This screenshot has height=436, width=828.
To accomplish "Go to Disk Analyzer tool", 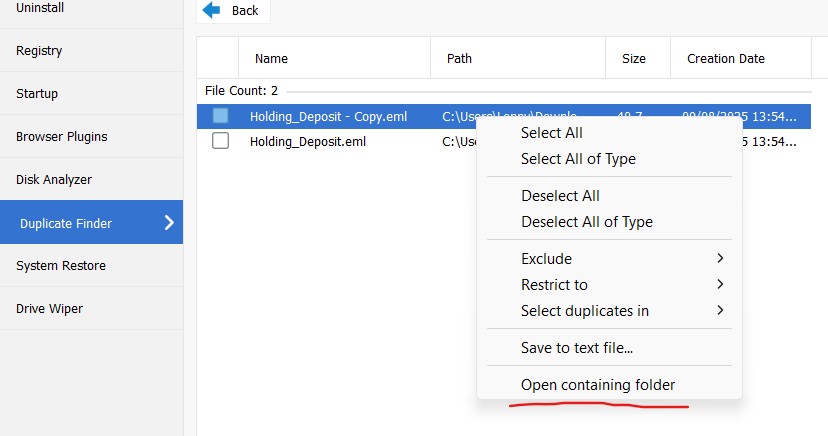I will coord(54,180).
